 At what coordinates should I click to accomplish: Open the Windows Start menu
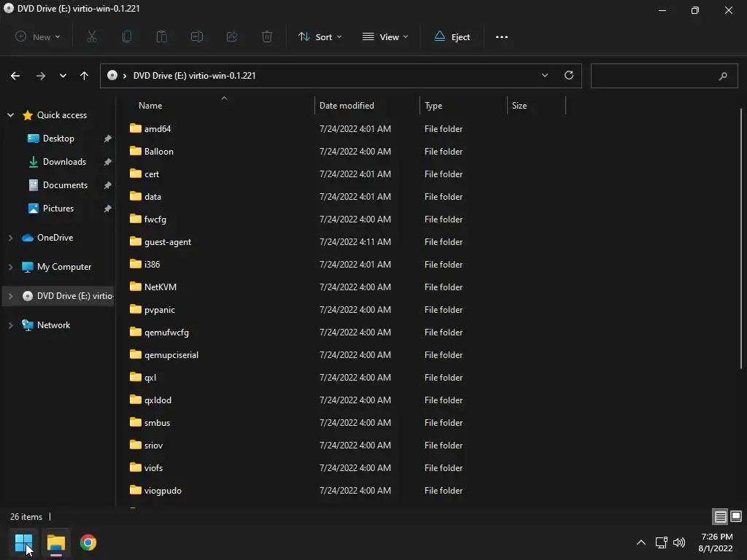(x=23, y=542)
